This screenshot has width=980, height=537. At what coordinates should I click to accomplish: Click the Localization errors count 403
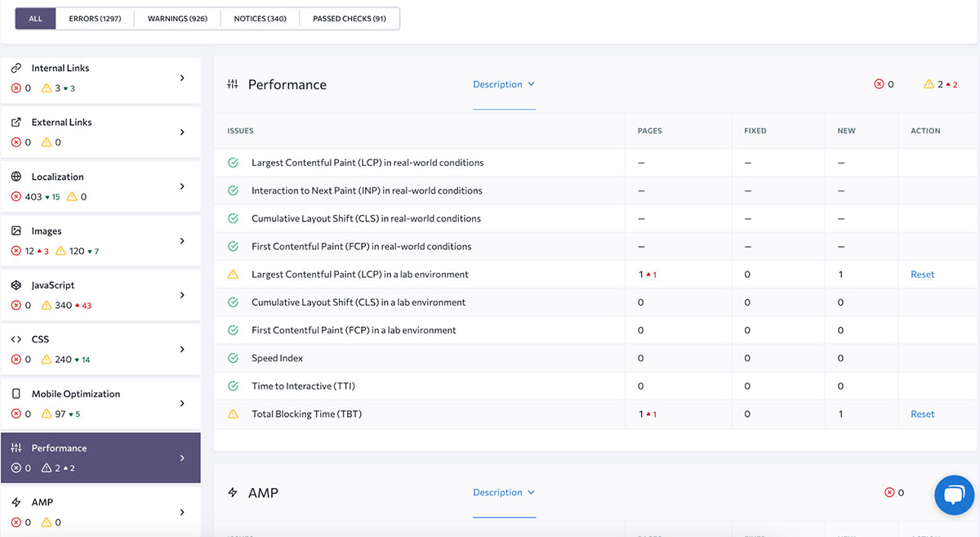[33, 197]
